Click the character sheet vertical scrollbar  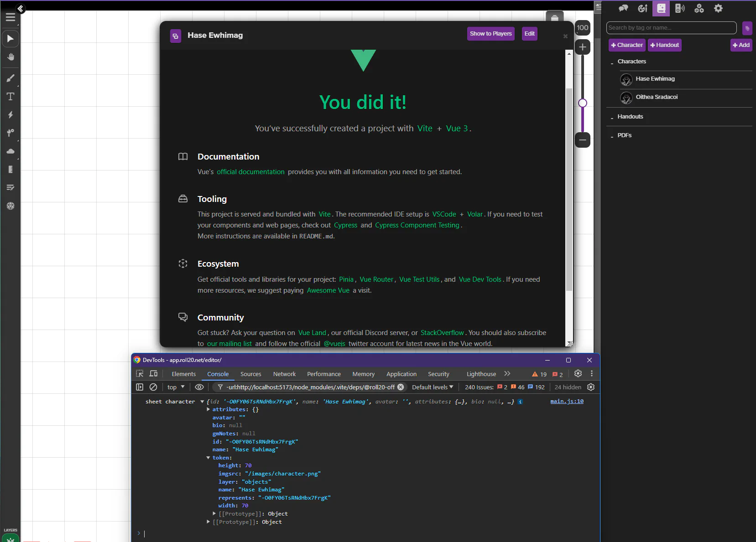coord(569,189)
